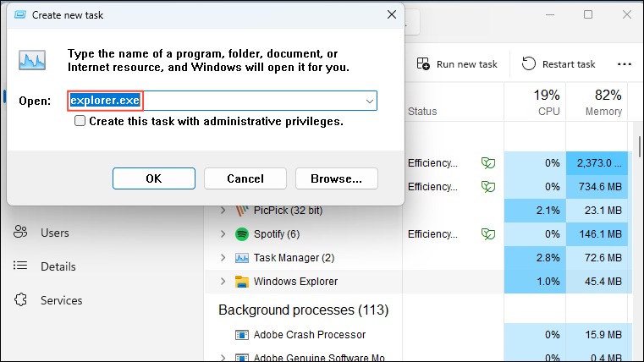Image resolution: width=644 pixels, height=362 pixels.
Task: Sort processes by CPU column header
Action: coord(535,102)
